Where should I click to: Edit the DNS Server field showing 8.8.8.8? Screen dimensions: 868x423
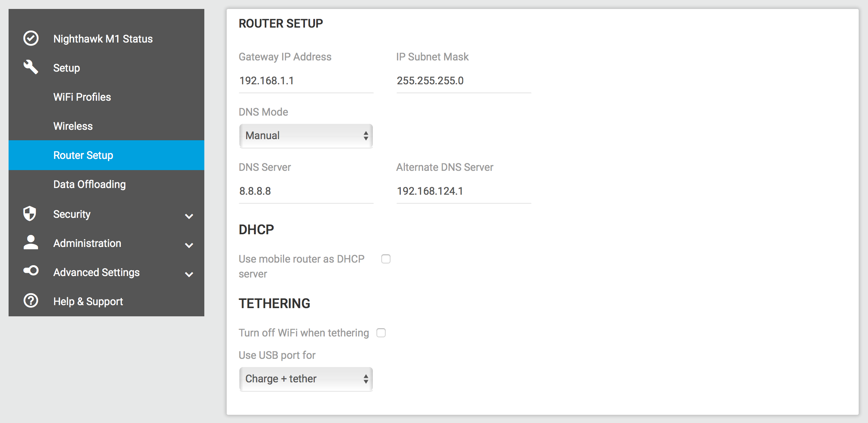(306, 191)
